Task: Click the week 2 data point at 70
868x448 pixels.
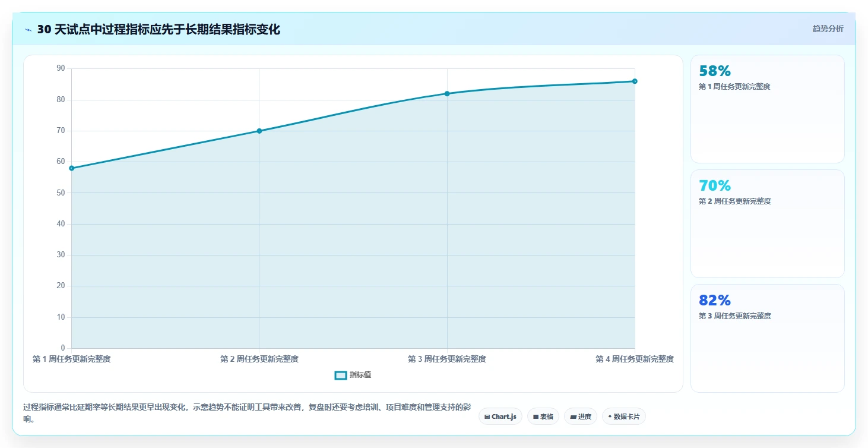Action: point(259,131)
